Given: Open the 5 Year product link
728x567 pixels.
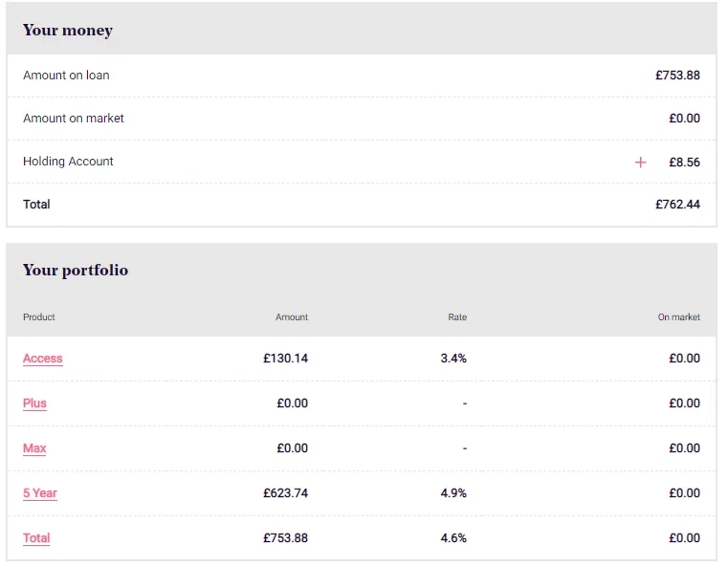Looking at the screenshot, I should tap(40, 493).
